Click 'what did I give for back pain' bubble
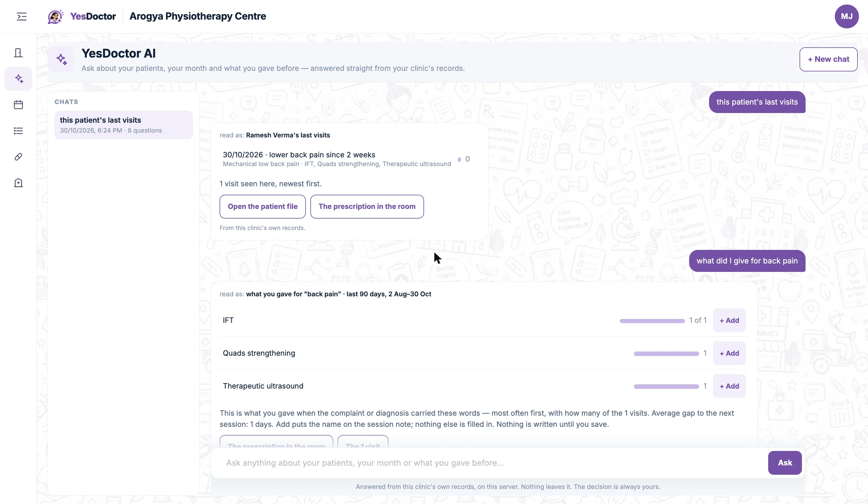 [747, 261]
